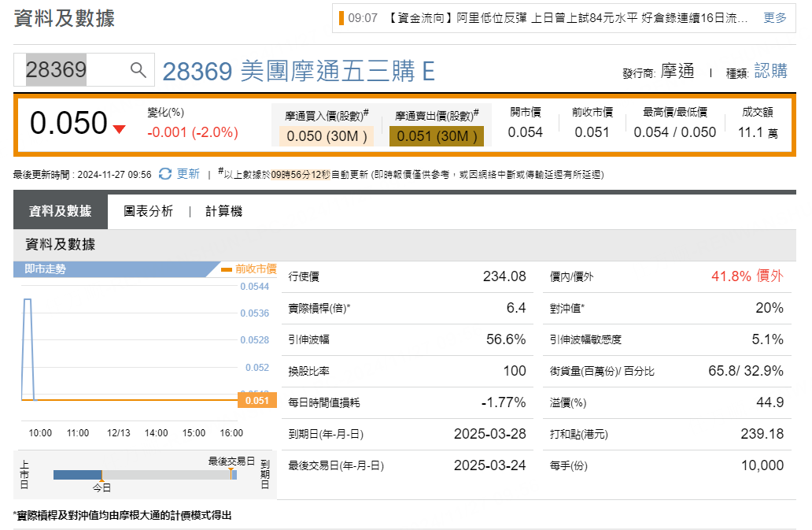Open the 計算機 tab
This screenshot has height=530, width=812.
point(223,211)
